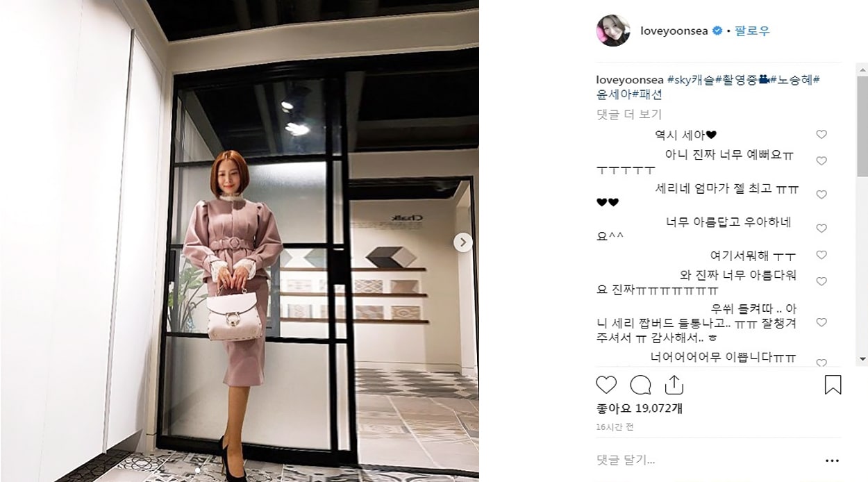Open loveyoonsea profile picture avatar
Image resolution: width=868 pixels, height=482 pixels.
[x=613, y=31]
